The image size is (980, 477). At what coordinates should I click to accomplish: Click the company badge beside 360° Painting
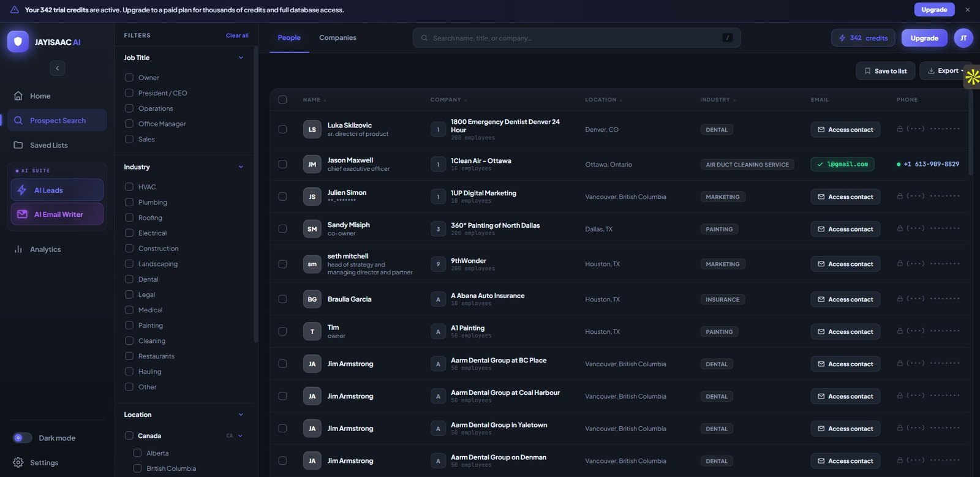click(x=438, y=230)
